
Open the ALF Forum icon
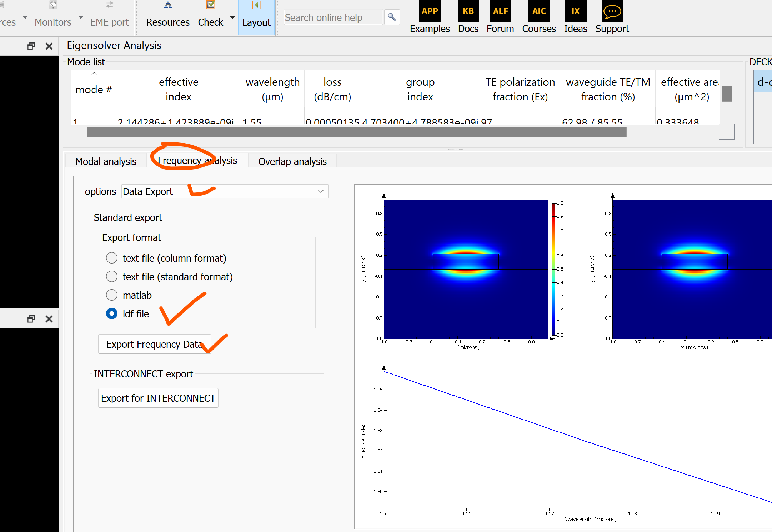[500, 12]
